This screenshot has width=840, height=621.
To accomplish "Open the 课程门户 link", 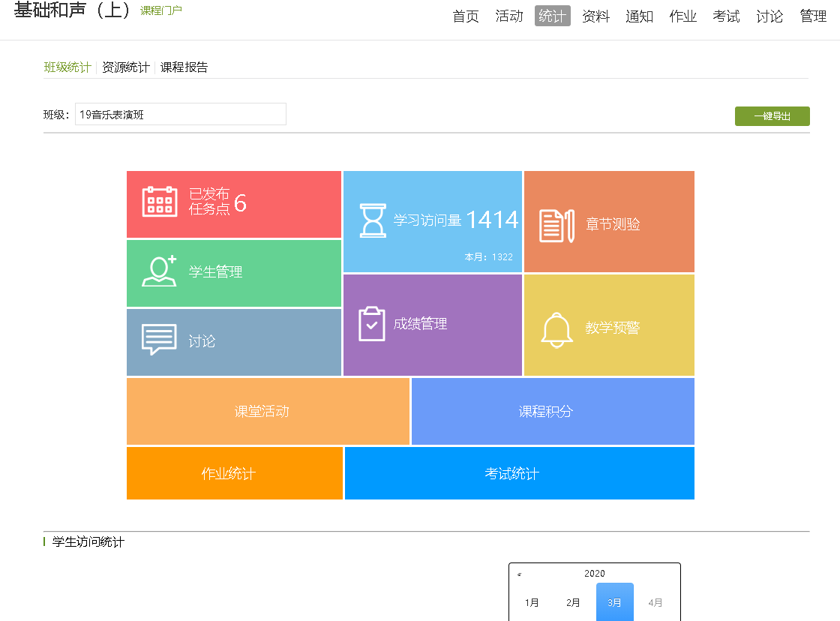I will coord(161,10).
